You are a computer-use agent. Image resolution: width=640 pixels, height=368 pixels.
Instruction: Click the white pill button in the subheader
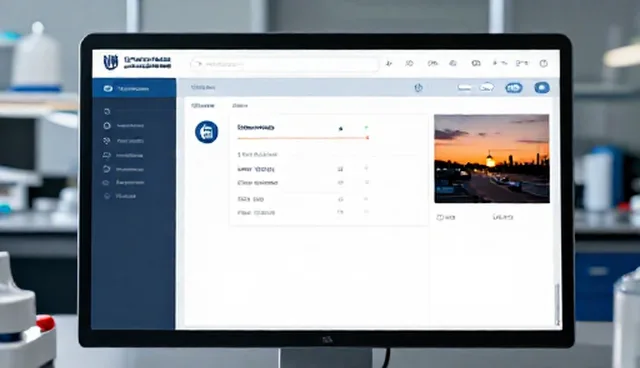pos(464,88)
